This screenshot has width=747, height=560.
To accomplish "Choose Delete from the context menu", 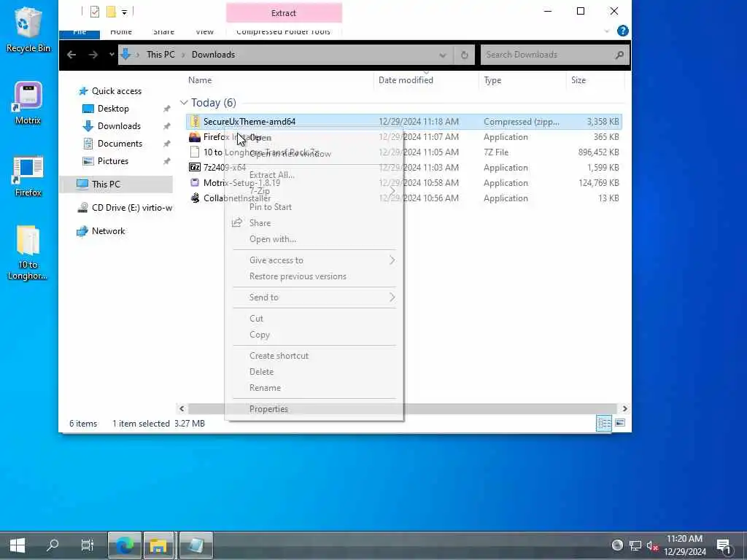I will [314, 372].
